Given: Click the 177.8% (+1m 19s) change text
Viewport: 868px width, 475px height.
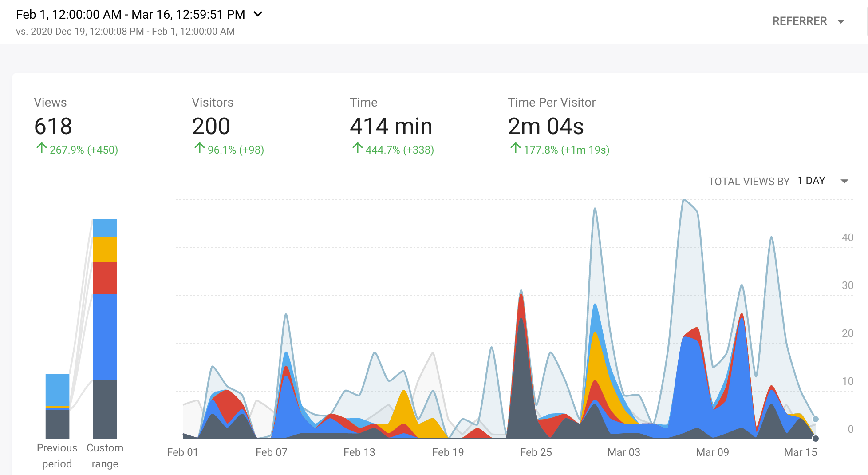Looking at the screenshot, I should pos(567,150).
